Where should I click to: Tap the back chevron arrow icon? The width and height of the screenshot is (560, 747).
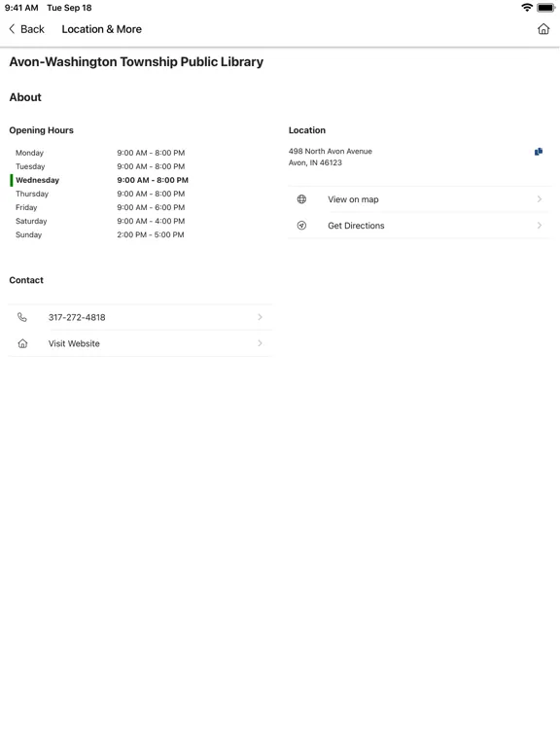click(x=12, y=29)
